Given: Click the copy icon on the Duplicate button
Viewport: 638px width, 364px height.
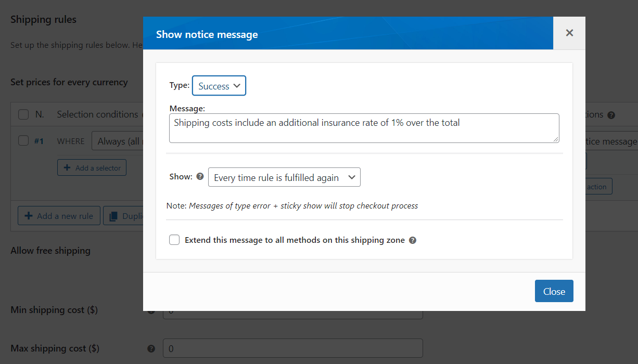Looking at the screenshot, I should 113,216.
